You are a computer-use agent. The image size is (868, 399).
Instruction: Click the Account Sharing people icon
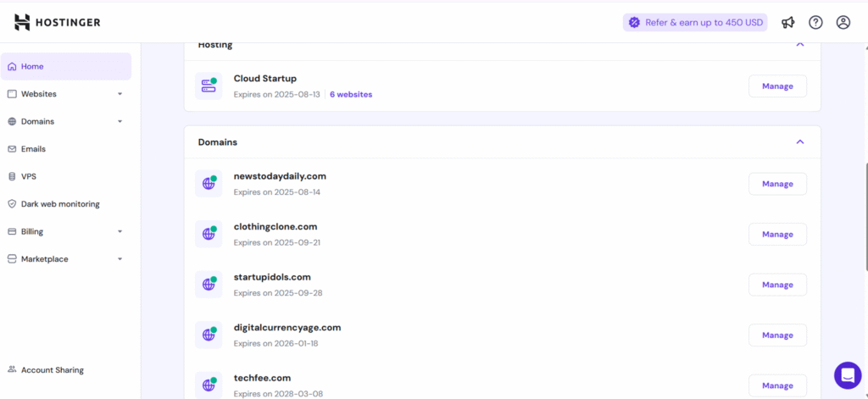pyautogui.click(x=12, y=369)
